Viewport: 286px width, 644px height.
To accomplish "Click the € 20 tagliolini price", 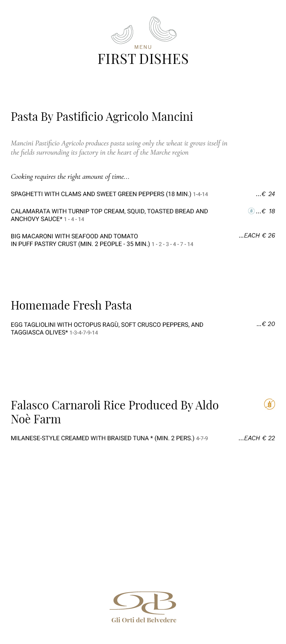I will 266,324.
